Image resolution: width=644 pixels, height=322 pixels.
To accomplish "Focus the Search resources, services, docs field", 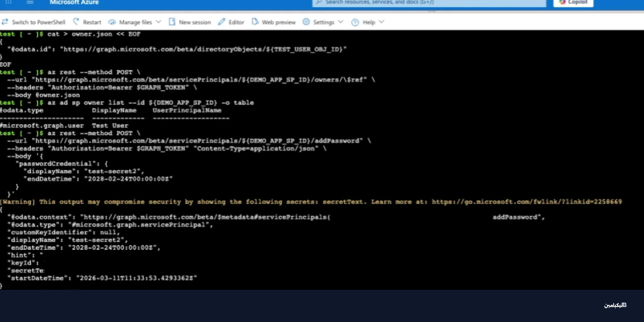I will pos(429,3).
